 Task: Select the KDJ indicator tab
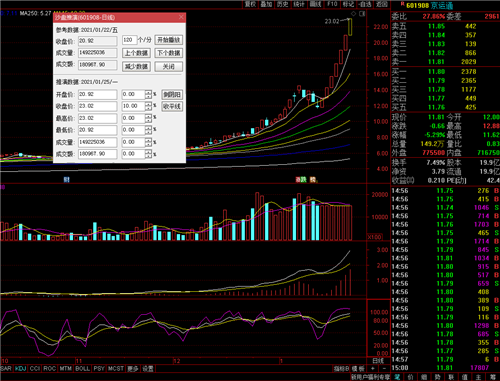(x=20, y=368)
